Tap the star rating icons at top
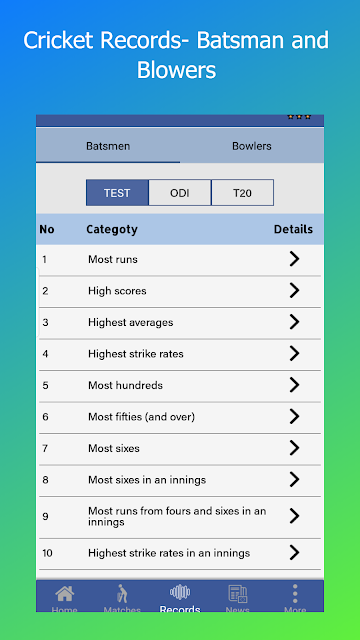Screen dimensions: 360x640 [x=299, y=117]
